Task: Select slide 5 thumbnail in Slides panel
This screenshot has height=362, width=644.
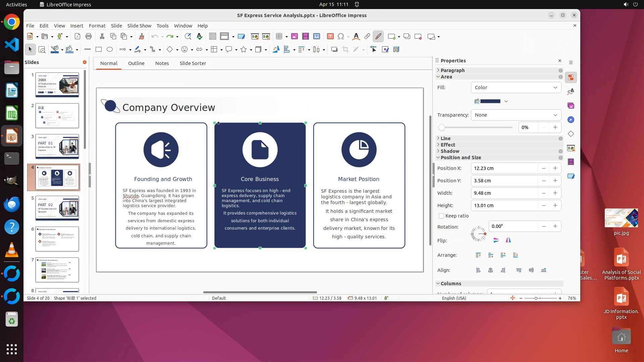Action: point(57,208)
